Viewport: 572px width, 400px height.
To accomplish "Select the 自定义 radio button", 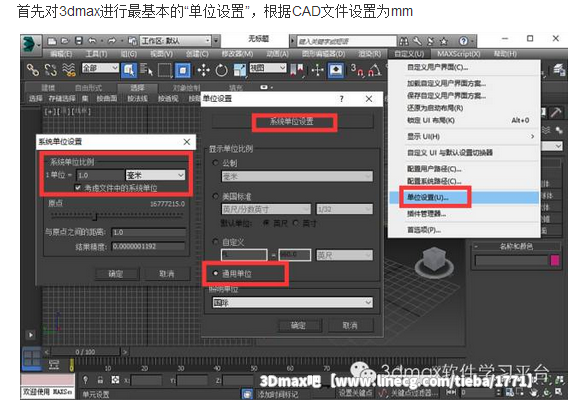I will click(x=216, y=241).
